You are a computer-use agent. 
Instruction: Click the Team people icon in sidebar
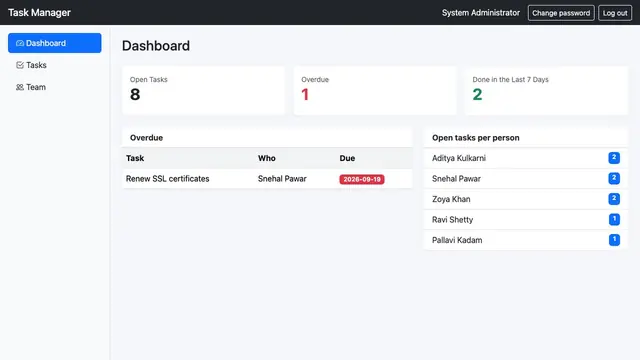[x=20, y=87]
